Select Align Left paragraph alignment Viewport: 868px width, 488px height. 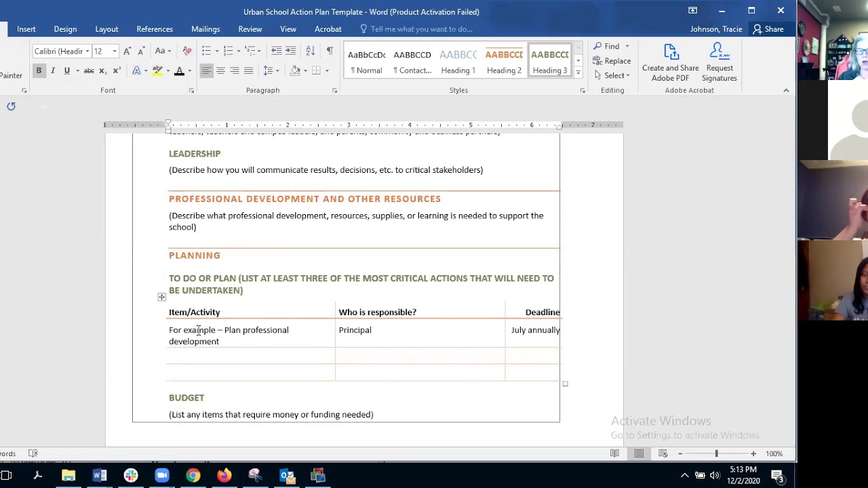click(x=206, y=70)
